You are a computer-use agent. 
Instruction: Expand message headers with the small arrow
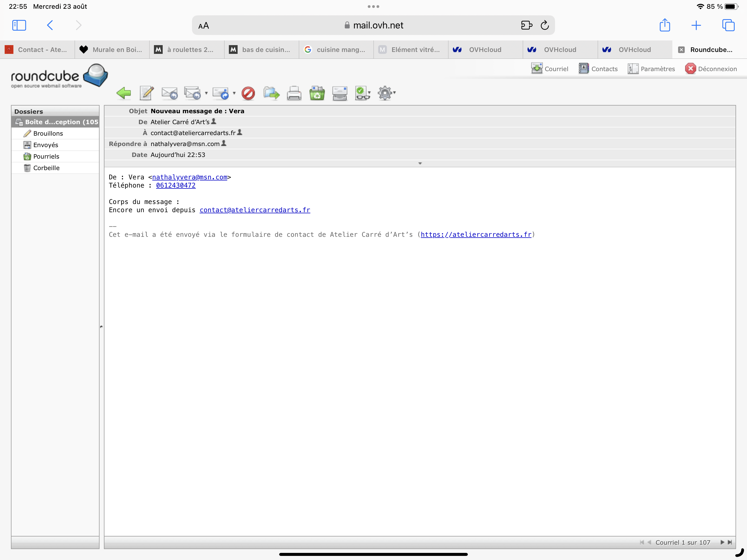tap(420, 164)
